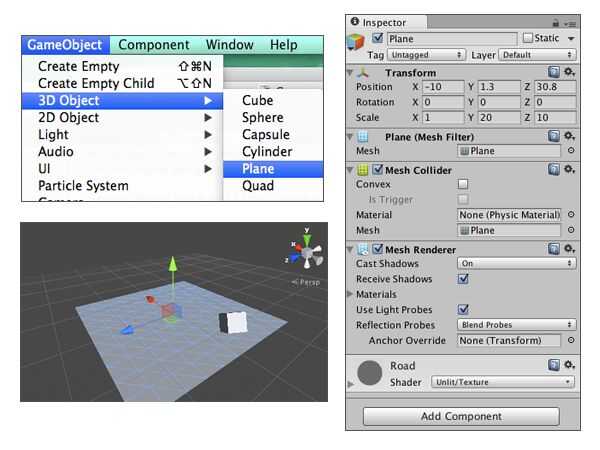This screenshot has width=600, height=450.
Task: Toggle the Plane object active checkbox
Action: 377,38
